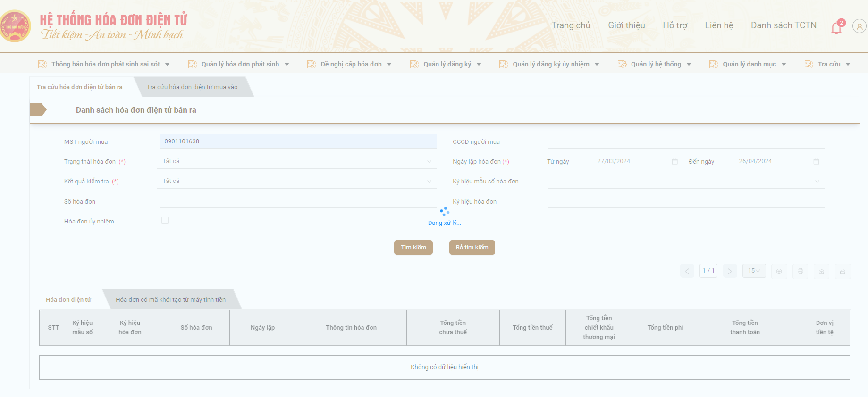
Task: Tick the Hóa đơn ủy nhiệm checkbox
Action: coord(165,221)
